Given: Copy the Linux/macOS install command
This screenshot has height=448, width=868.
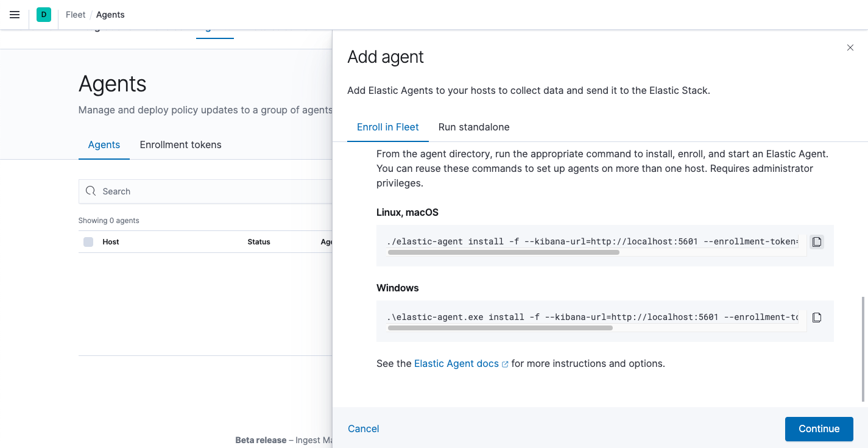Looking at the screenshot, I should (816, 241).
